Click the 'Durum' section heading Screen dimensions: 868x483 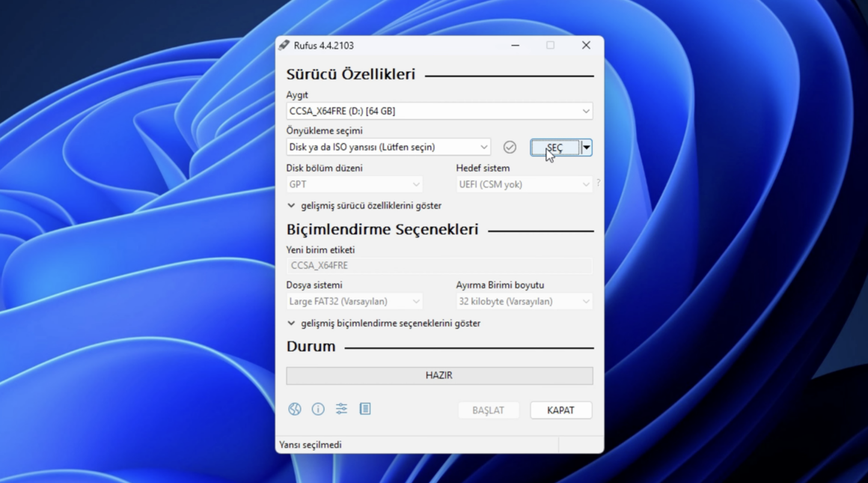311,347
